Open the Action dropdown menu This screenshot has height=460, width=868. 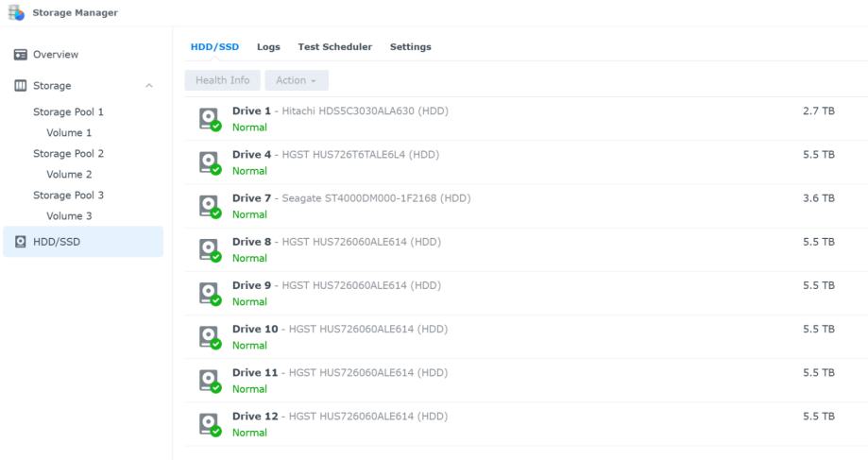coord(297,80)
